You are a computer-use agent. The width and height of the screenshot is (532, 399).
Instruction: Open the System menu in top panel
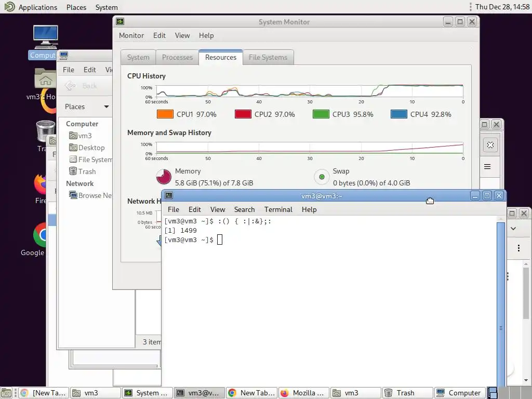pyautogui.click(x=107, y=7)
